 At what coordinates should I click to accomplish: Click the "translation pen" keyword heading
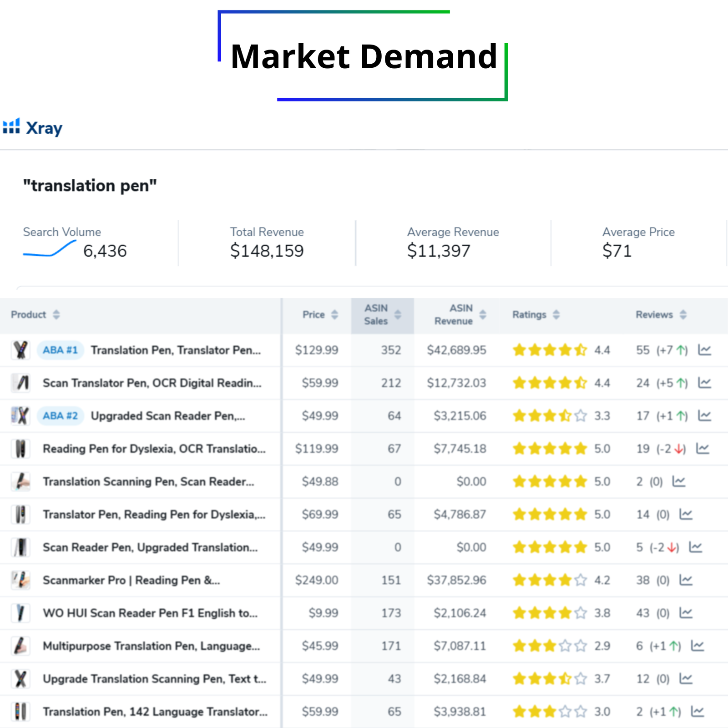[x=90, y=186]
